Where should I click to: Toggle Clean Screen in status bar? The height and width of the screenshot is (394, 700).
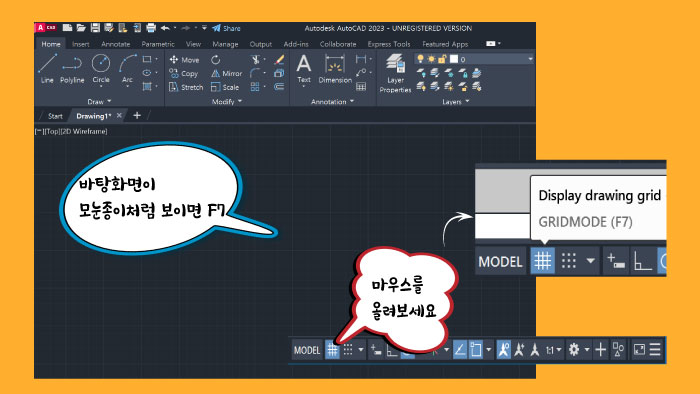pos(639,349)
